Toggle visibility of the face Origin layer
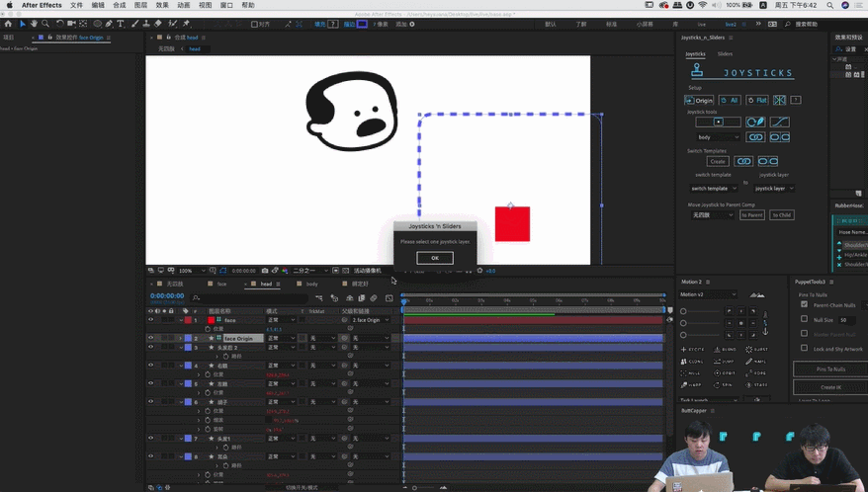868x492 pixels. pos(150,338)
